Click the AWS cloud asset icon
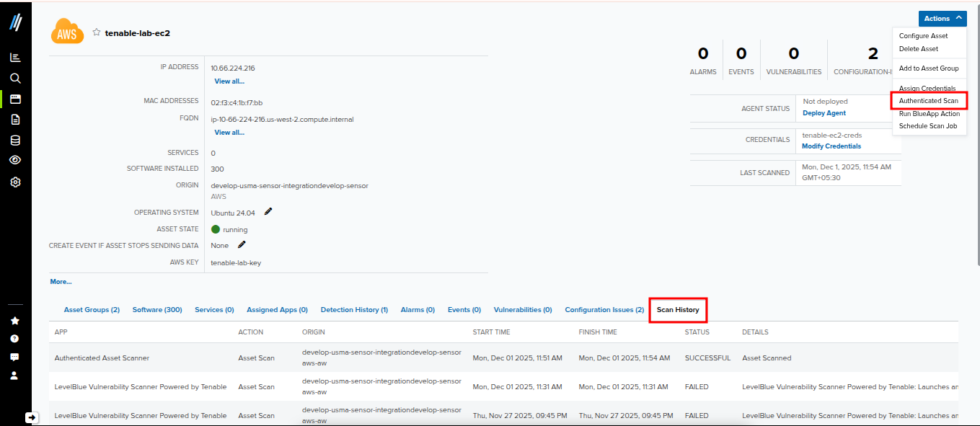Image resolution: width=980 pixels, height=426 pixels. (68, 32)
